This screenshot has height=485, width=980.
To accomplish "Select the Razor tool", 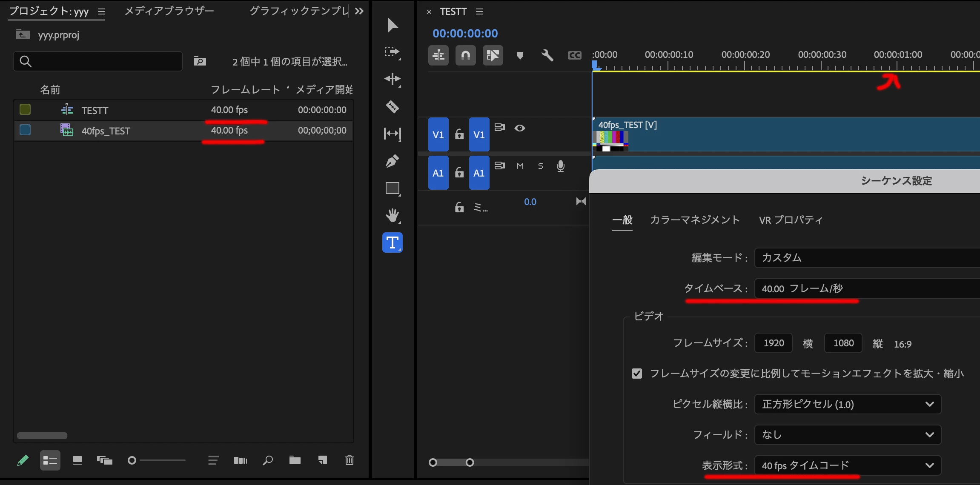I will (392, 106).
